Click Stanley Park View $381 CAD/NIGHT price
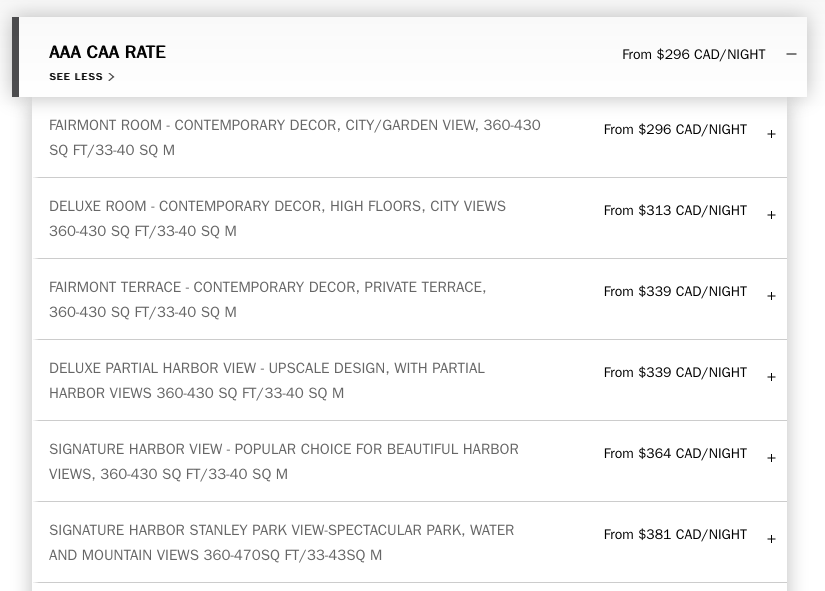 (675, 535)
